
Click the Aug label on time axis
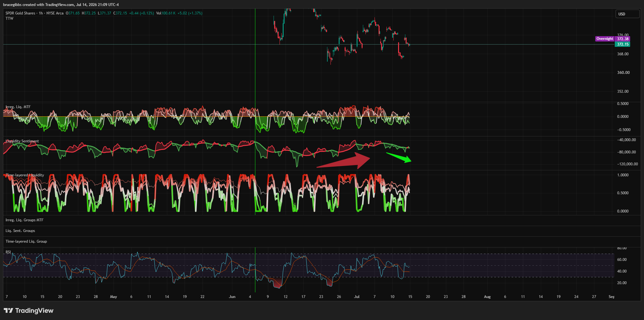[487, 297]
